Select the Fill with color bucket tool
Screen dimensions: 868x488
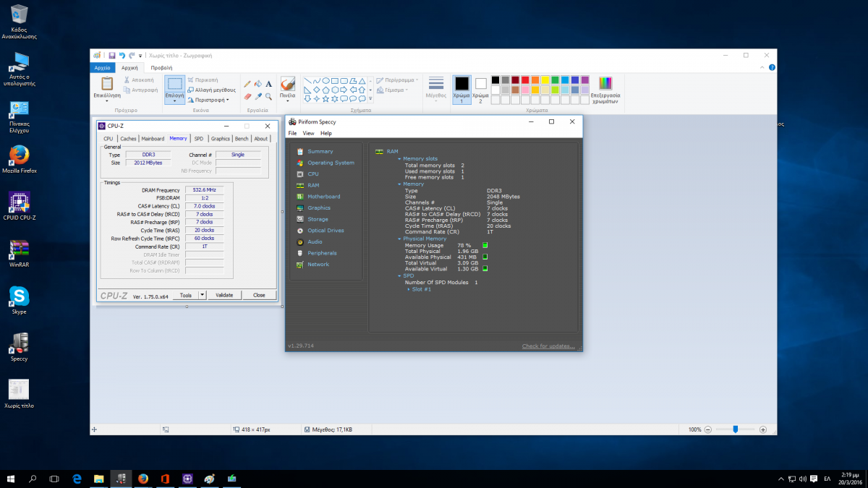point(258,84)
